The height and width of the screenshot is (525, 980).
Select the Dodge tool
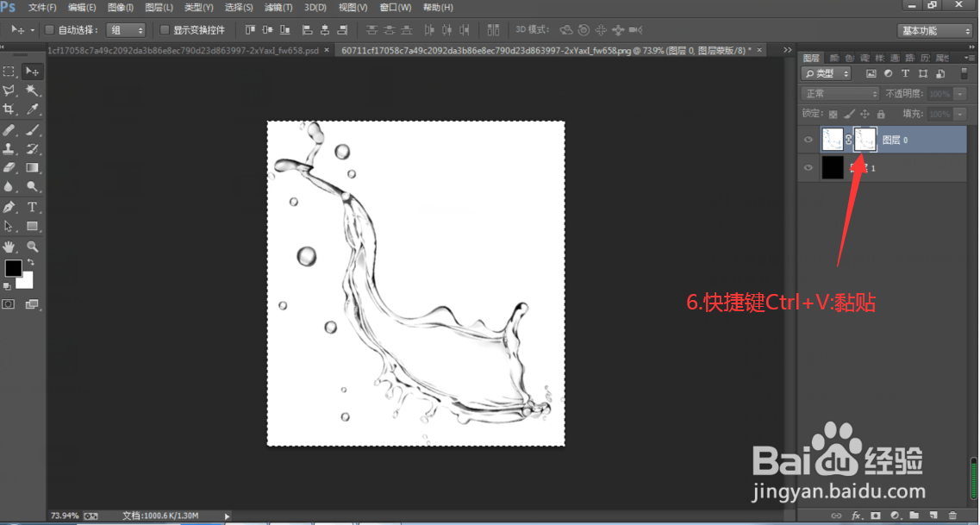(x=33, y=186)
